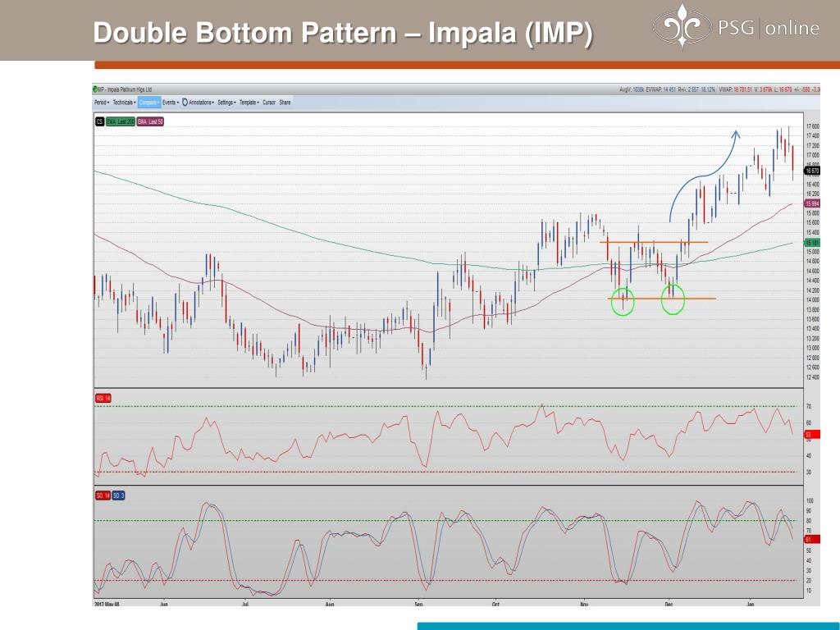Click the Jan label on time axis
The width and height of the screenshot is (840, 630).
click(x=751, y=605)
